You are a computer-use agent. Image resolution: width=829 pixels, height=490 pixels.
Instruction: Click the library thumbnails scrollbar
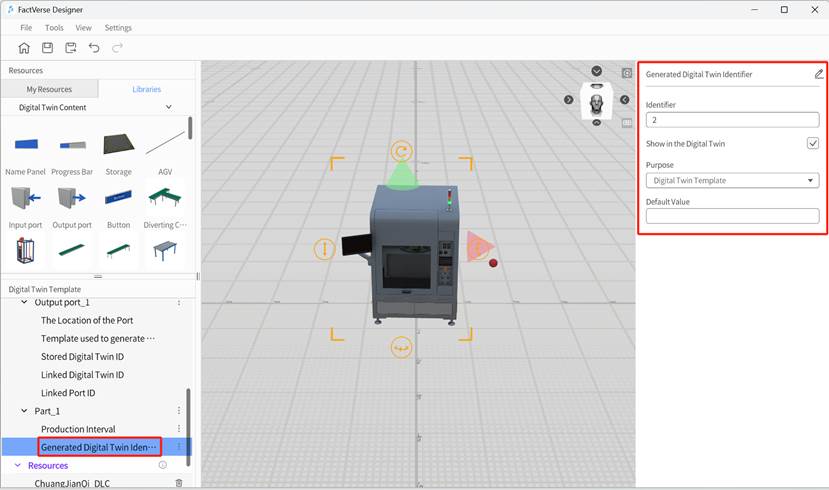[190, 128]
